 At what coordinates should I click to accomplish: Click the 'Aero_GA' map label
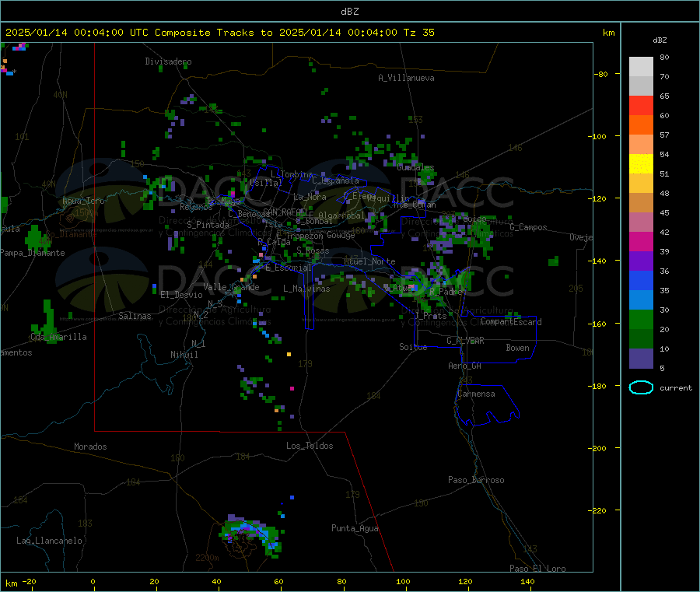coord(464,366)
